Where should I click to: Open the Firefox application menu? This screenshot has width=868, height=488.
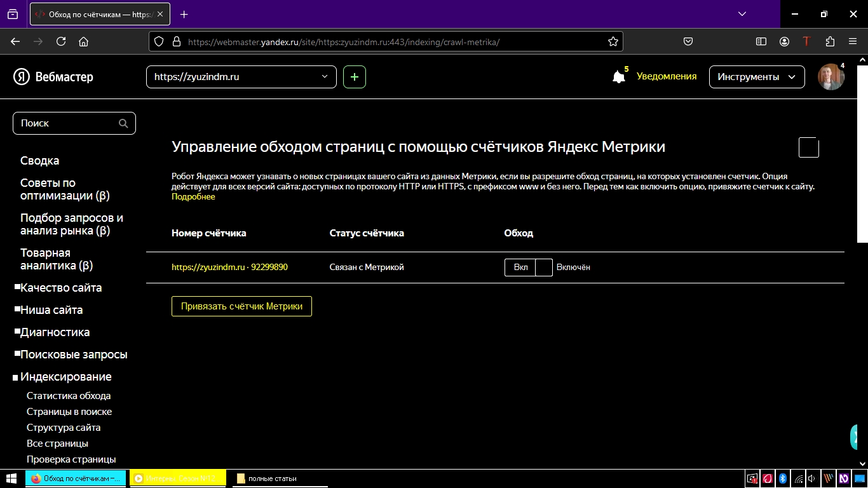click(853, 41)
